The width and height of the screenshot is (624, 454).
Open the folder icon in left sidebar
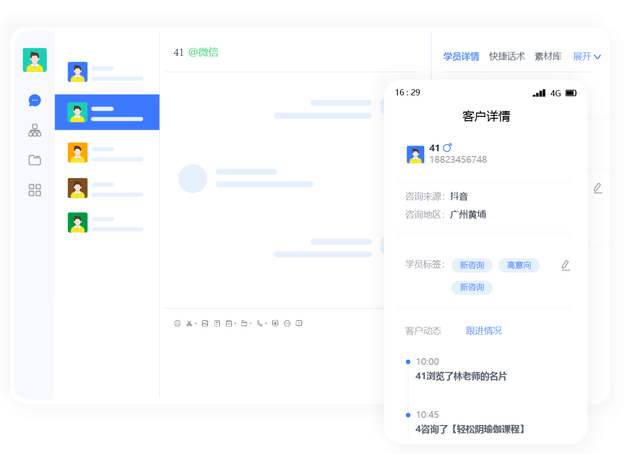pos(35,160)
